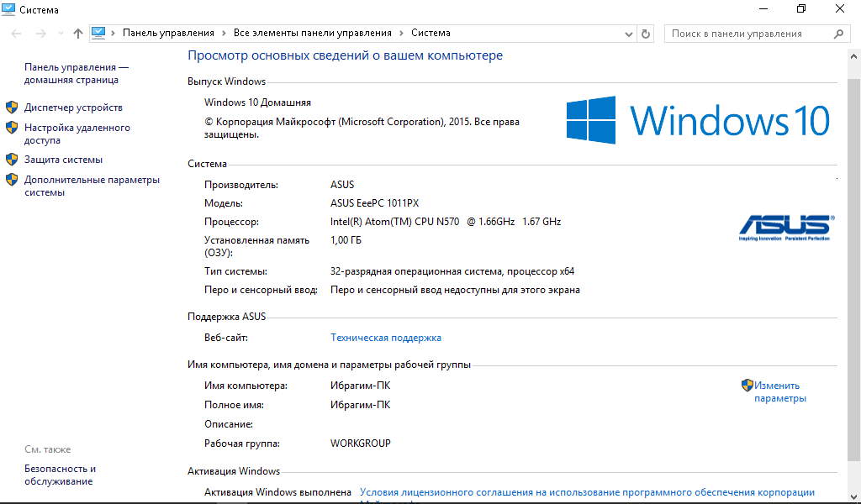Click installed memory value '1,00 ГБ'
Viewport: 861px width, 504px height.
(346, 240)
